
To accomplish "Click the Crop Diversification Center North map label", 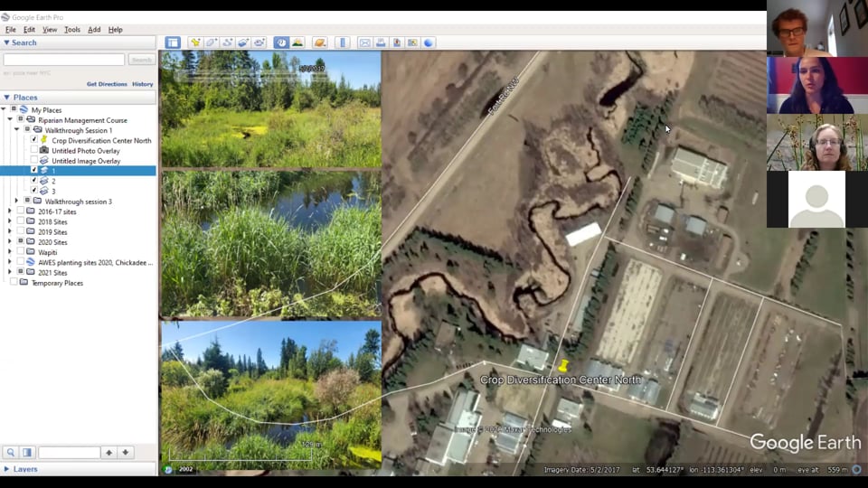I will [561, 380].
